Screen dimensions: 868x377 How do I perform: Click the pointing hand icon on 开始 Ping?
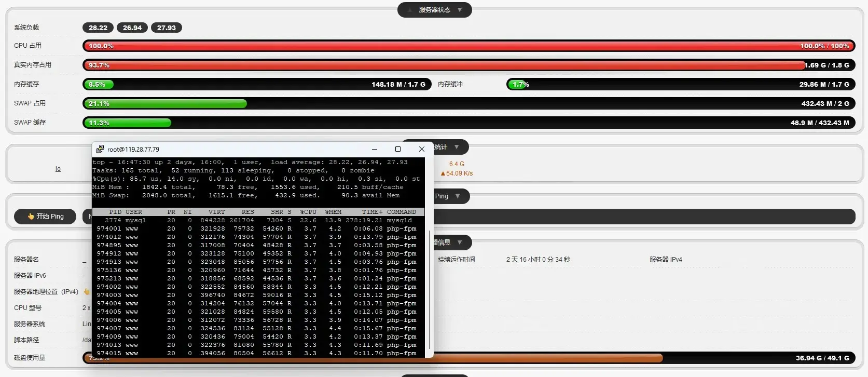click(31, 217)
